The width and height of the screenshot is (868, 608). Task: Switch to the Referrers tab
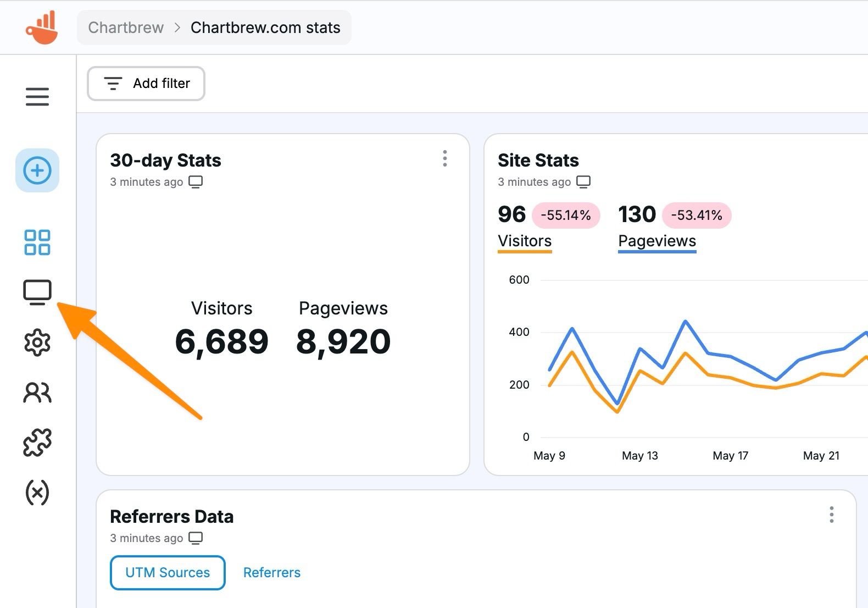click(272, 573)
